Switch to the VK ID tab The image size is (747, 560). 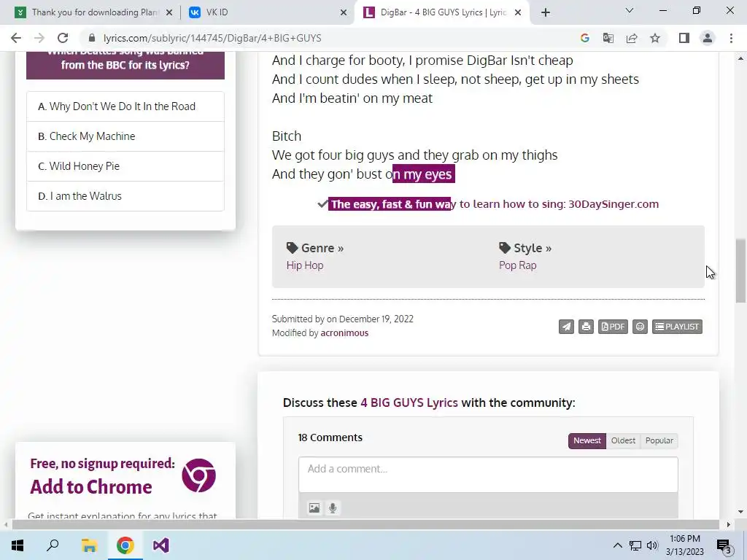(267, 12)
